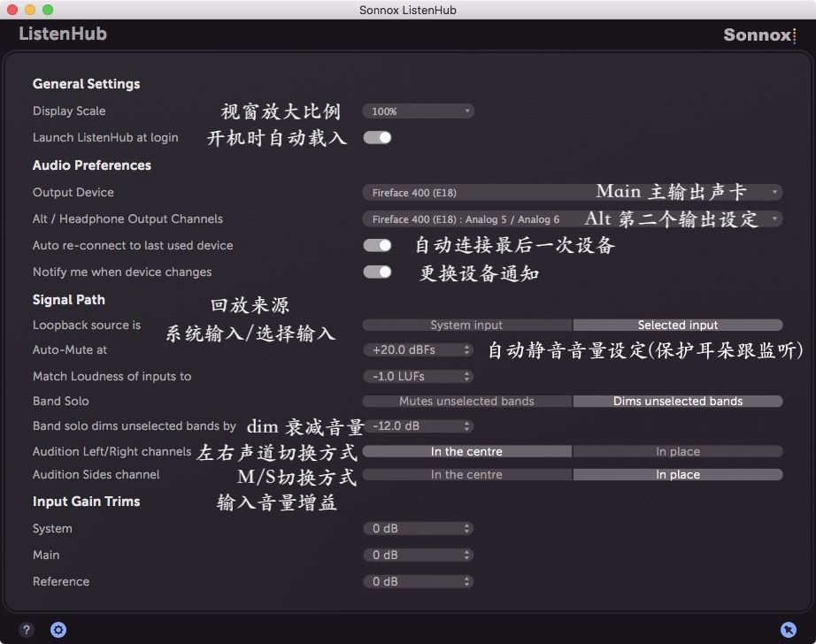Click the Display Scale label
Viewport: 816px width, 644px height.
[69, 111]
